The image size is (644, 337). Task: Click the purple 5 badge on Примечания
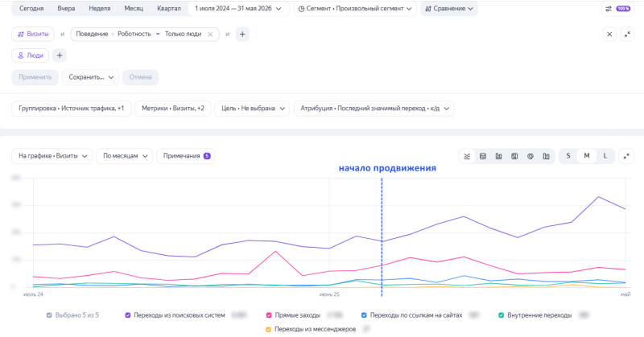[x=207, y=156]
